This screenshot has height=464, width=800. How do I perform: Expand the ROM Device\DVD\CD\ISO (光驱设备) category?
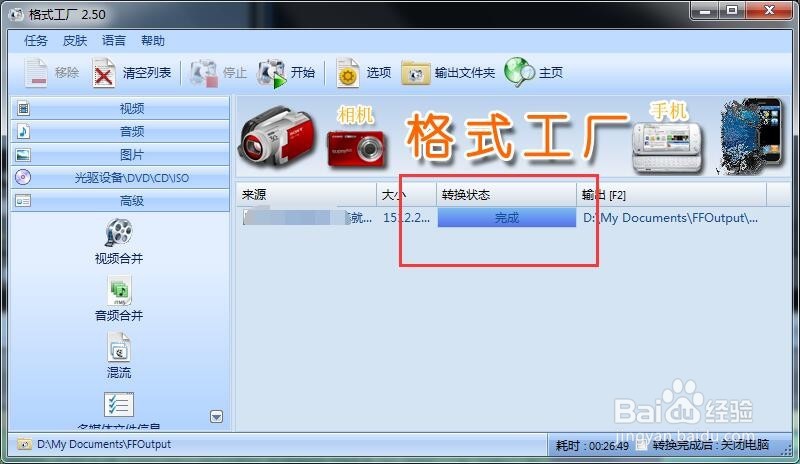(x=120, y=178)
